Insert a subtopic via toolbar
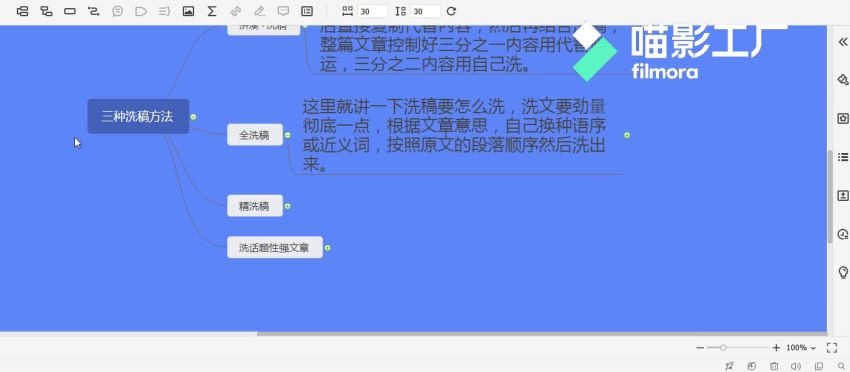 (x=46, y=11)
